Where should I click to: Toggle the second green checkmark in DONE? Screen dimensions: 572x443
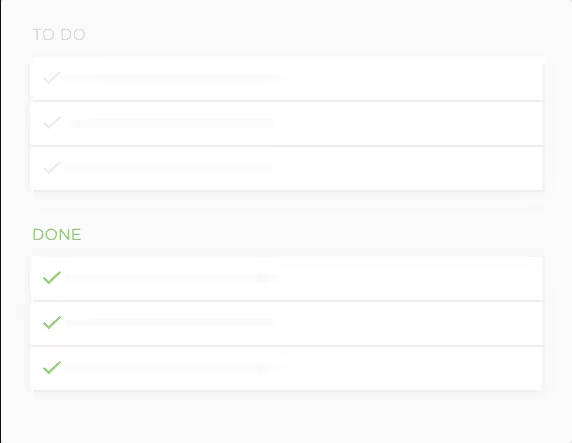[x=52, y=323]
